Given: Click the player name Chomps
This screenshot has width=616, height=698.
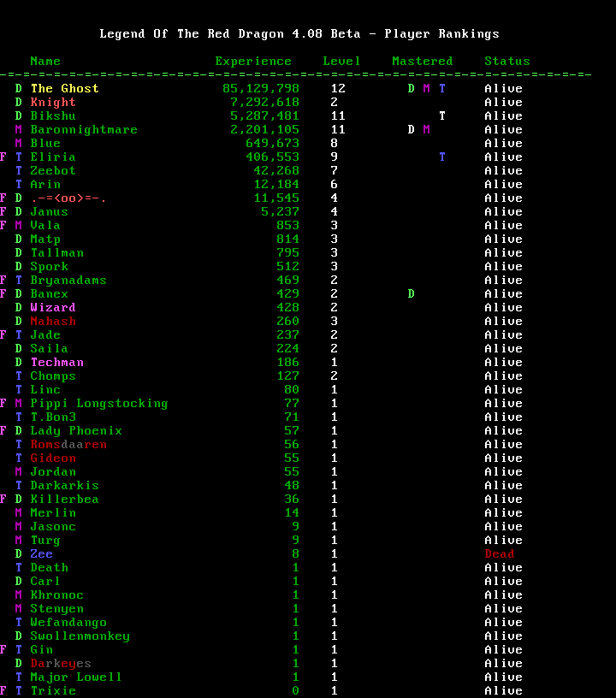Looking at the screenshot, I should click(x=53, y=376).
